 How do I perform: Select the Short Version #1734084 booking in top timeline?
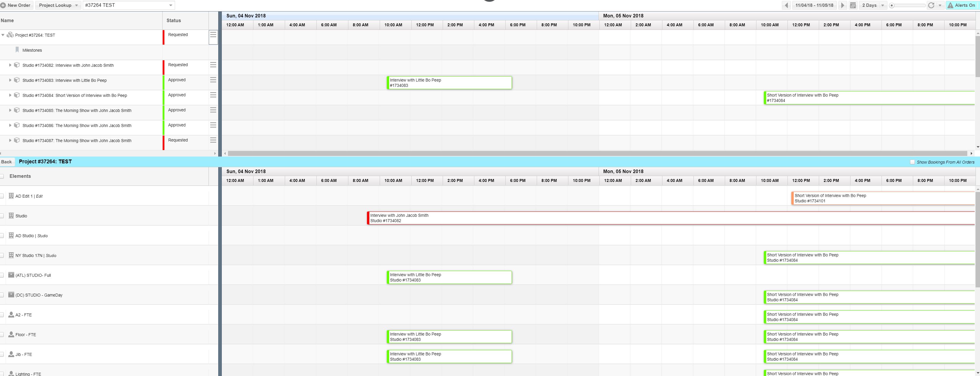869,97
